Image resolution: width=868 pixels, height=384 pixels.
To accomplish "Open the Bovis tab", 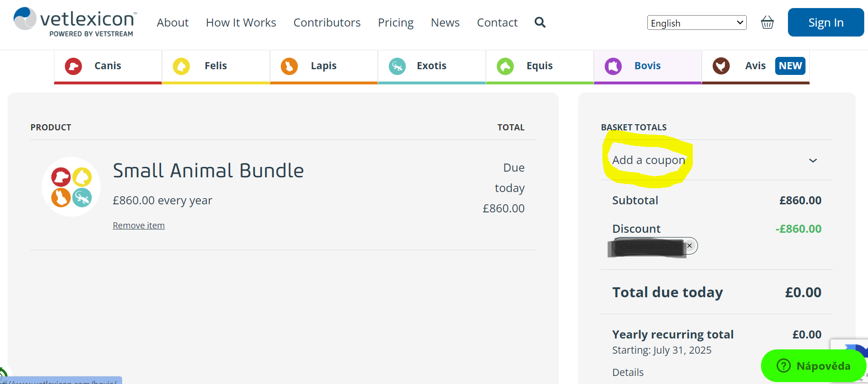I will click(648, 67).
